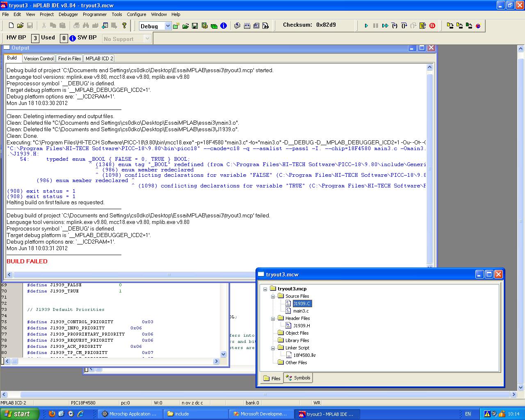Select main3.c in the project tree

pyautogui.click(x=301, y=311)
